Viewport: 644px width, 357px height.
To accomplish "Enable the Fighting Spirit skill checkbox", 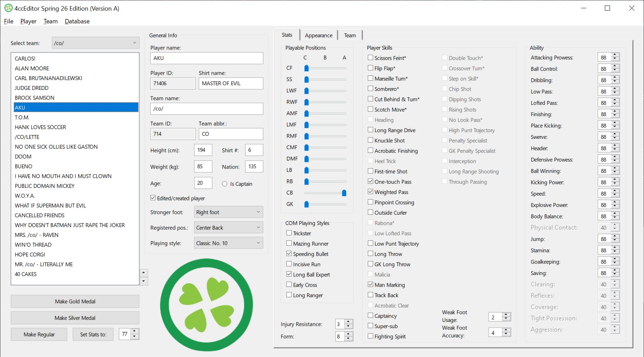I will coord(370,336).
